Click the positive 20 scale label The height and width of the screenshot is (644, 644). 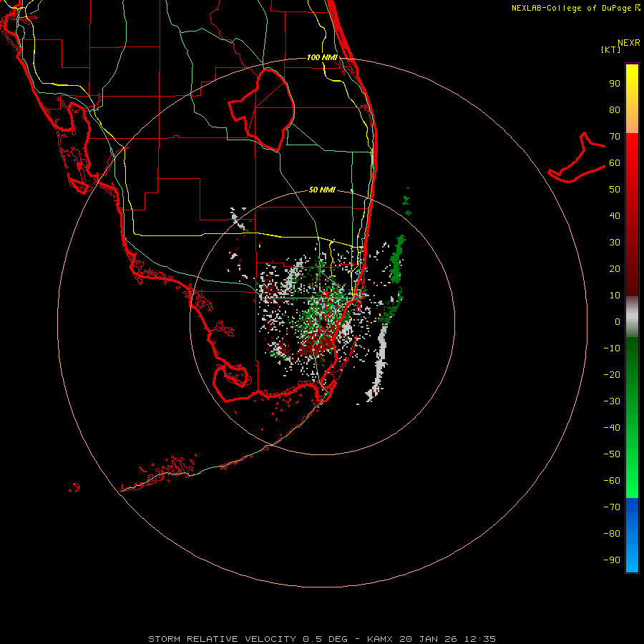pyautogui.click(x=615, y=268)
